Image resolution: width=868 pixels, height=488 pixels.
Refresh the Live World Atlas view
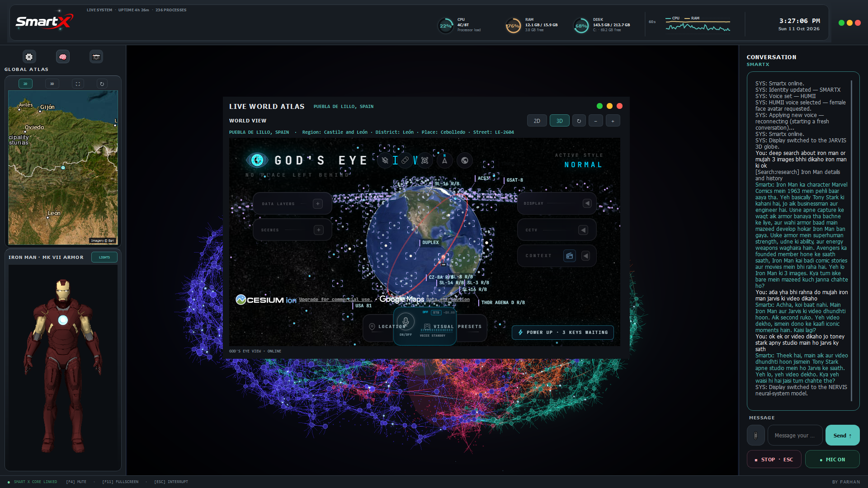[579, 121]
